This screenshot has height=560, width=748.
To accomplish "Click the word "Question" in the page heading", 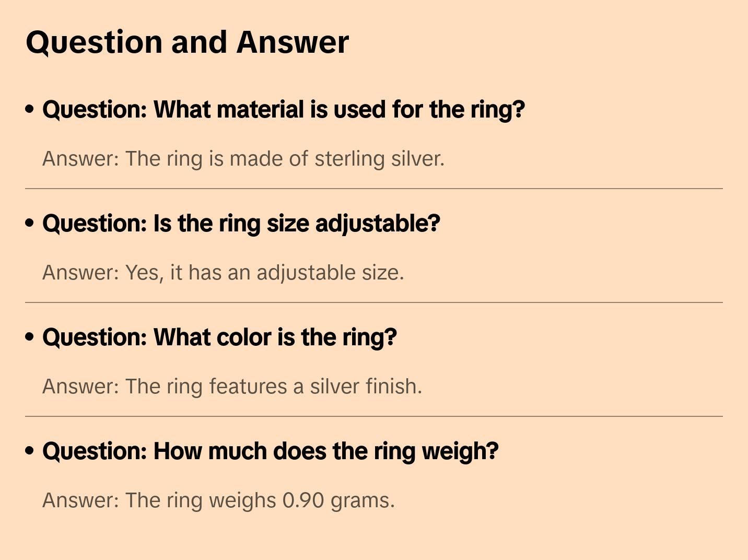I will pyautogui.click(x=94, y=42).
